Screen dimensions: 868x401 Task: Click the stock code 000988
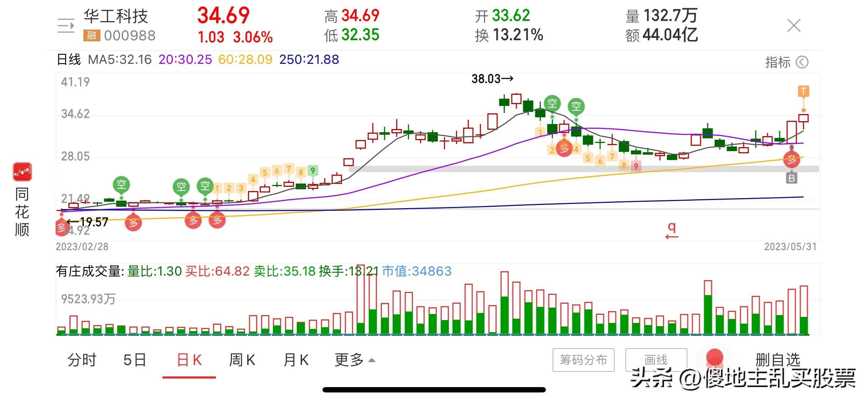point(130,36)
